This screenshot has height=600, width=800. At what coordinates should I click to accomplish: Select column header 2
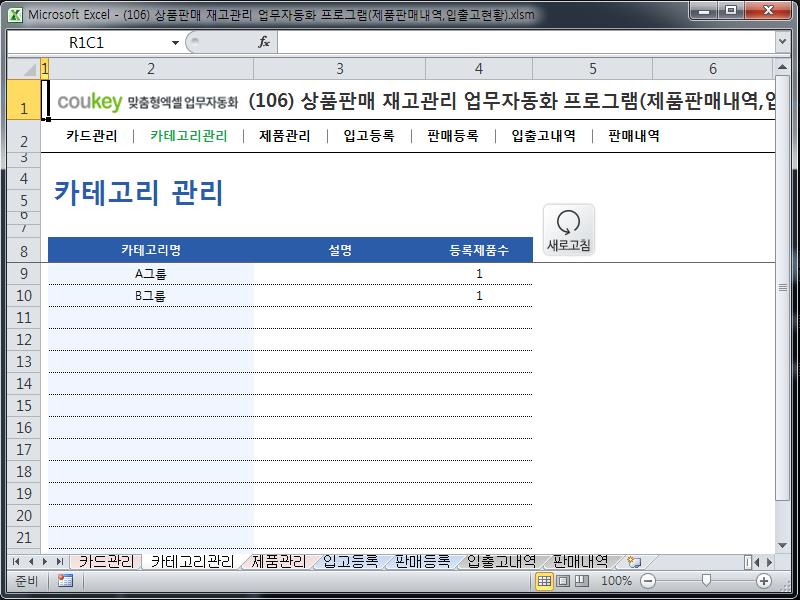(151, 68)
